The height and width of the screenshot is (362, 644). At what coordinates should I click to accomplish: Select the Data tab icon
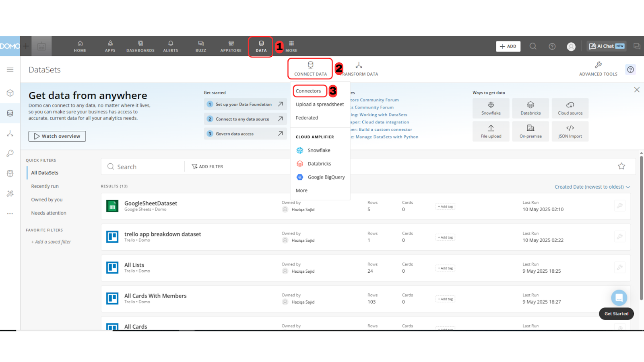point(261,46)
